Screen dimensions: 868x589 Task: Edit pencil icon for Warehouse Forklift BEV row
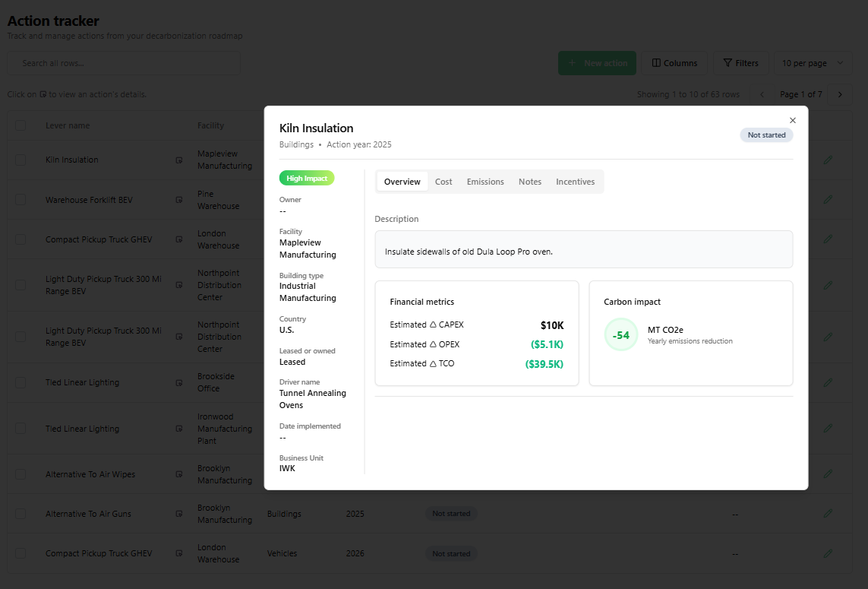pyautogui.click(x=828, y=199)
